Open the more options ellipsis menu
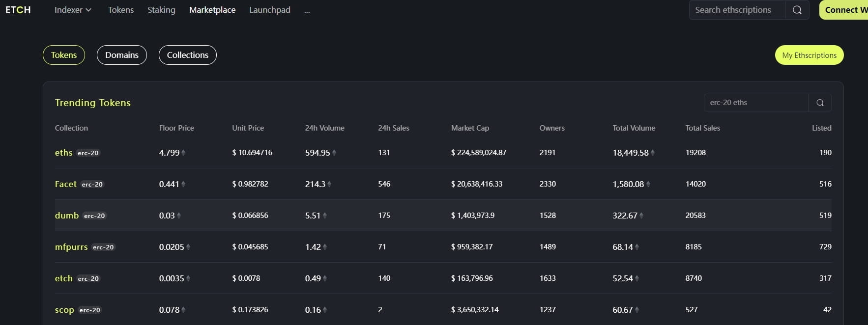Image resolution: width=868 pixels, height=325 pixels. click(307, 10)
